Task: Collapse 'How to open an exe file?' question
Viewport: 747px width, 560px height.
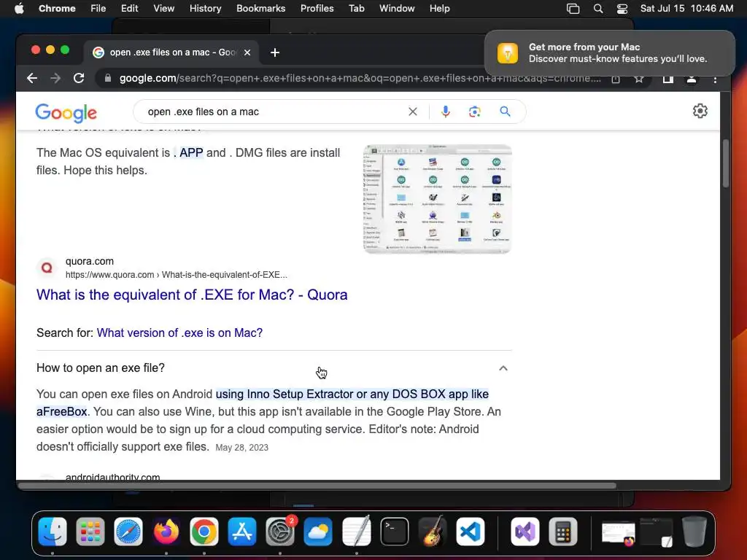Action: [x=274, y=368]
